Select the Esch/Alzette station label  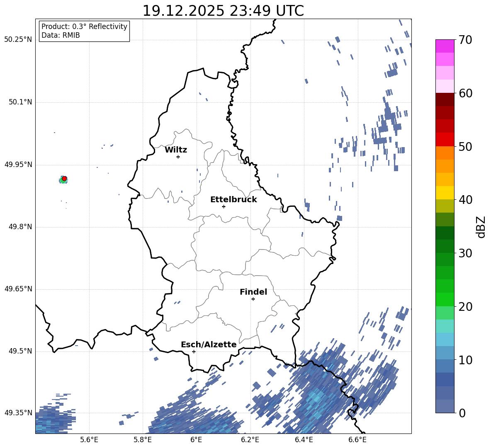pos(209,344)
